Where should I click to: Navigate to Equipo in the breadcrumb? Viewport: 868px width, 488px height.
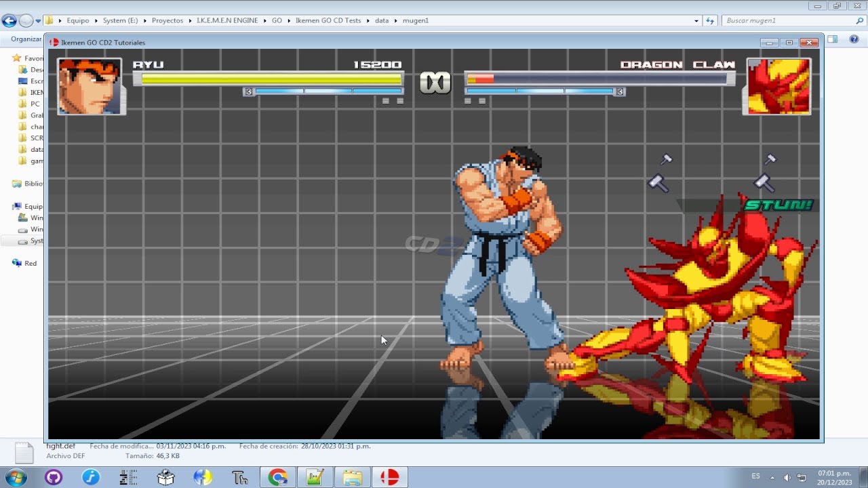pyautogui.click(x=78, y=20)
